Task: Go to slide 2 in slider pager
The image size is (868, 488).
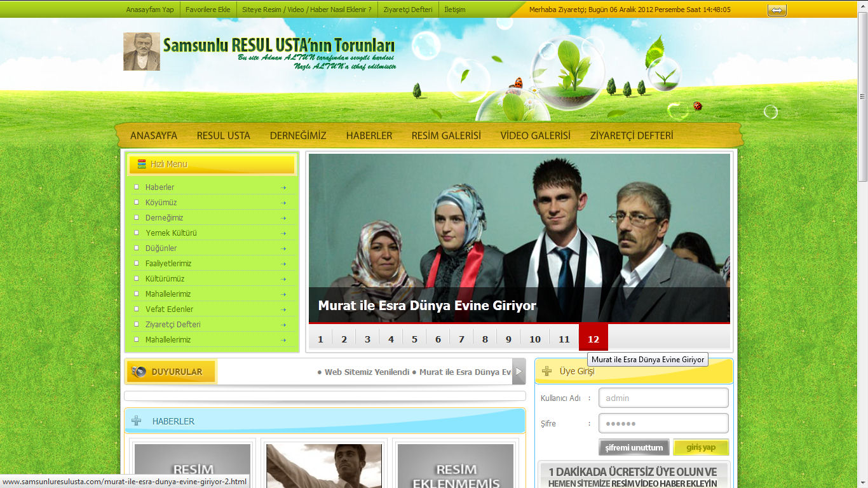Action: coord(344,338)
